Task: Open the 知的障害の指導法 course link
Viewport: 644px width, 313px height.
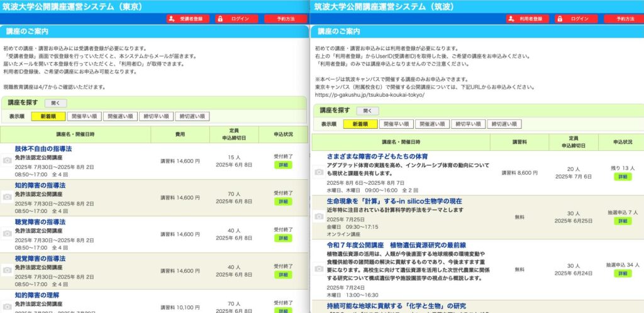Action: (x=40, y=185)
